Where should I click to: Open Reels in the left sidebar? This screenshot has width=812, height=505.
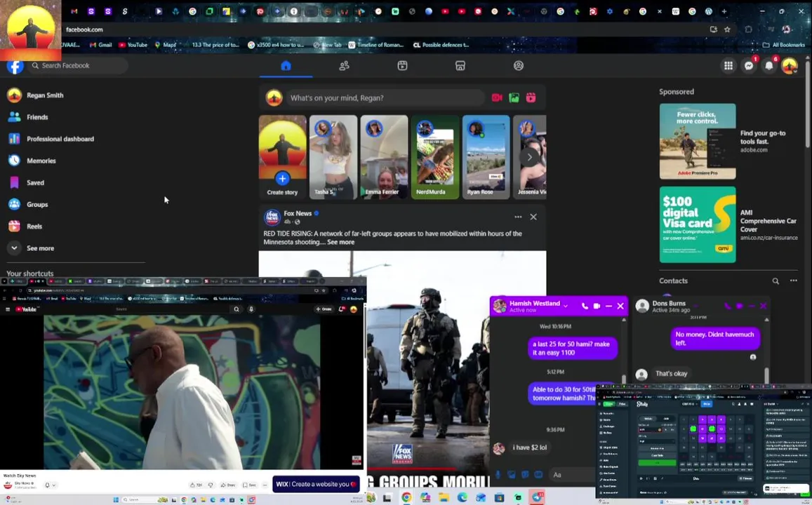coord(34,226)
